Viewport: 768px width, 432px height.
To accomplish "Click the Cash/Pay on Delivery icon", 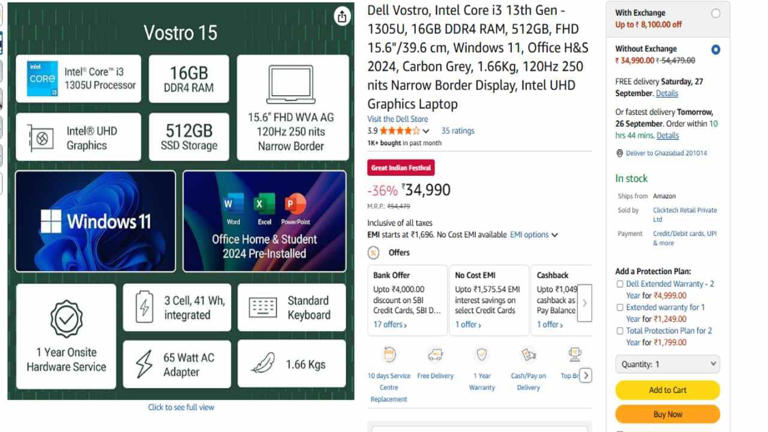I will (528, 355).
